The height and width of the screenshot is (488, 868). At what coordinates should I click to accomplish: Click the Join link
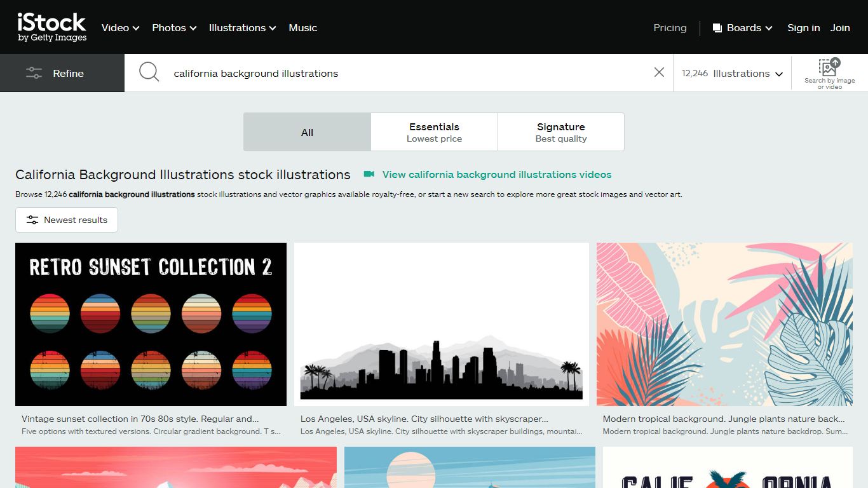point(840,28)
